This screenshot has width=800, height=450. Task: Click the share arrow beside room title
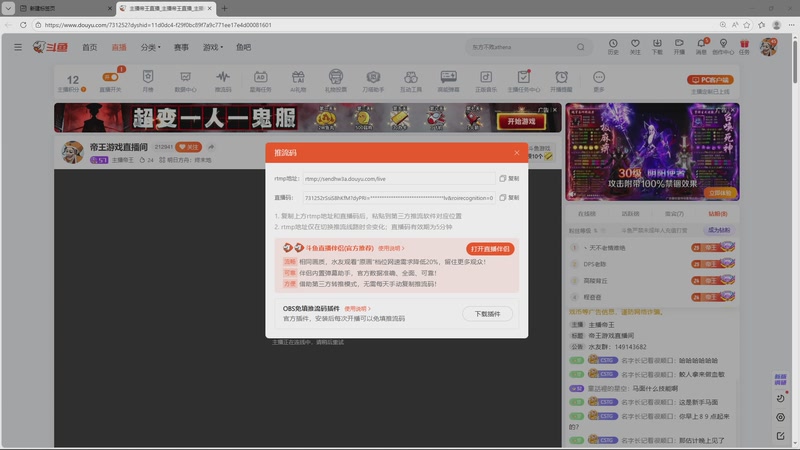point(211,147)
